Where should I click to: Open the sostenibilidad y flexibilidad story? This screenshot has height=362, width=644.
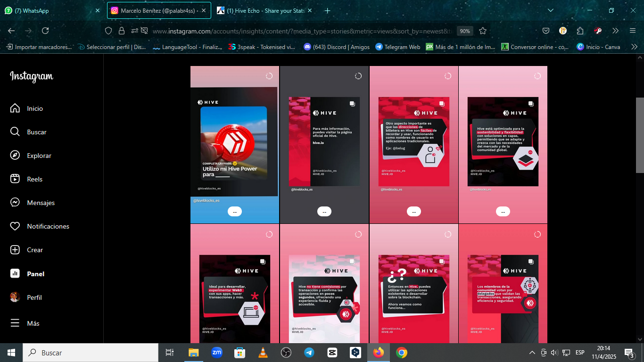(503, 144)
